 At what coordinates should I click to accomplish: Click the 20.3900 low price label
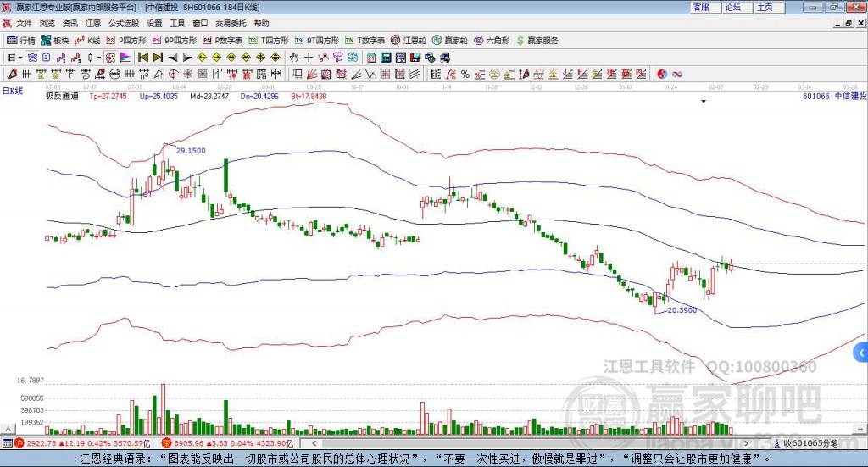(682, 310)
